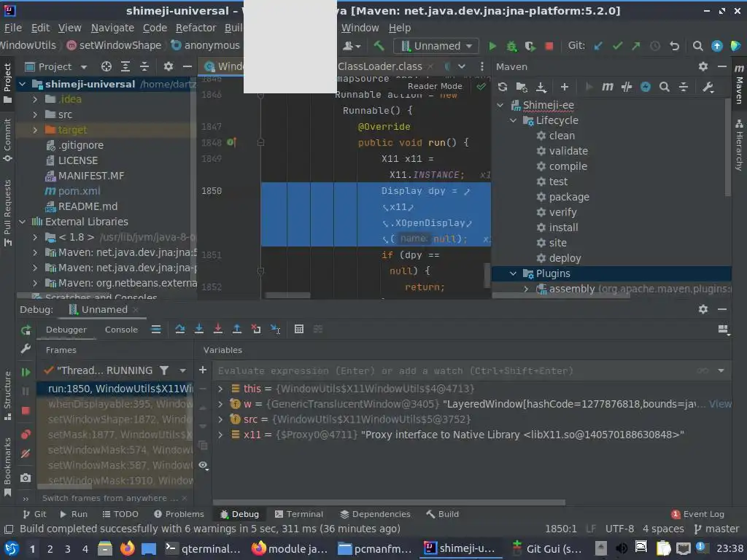
Task: Step out of the current method
Action: click(x=237, y=329)
